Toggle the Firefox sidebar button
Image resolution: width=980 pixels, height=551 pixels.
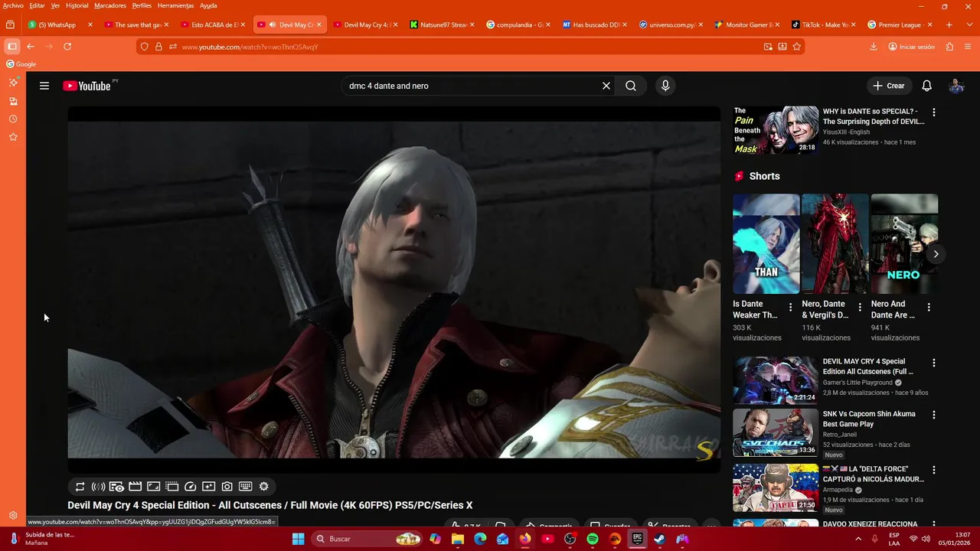(12, 47)
